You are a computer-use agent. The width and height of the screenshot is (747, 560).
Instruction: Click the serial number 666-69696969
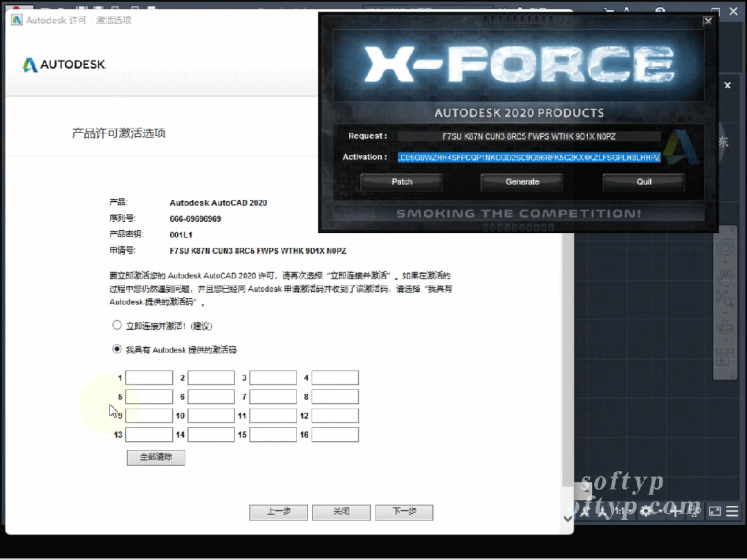[x=195, y=219]
